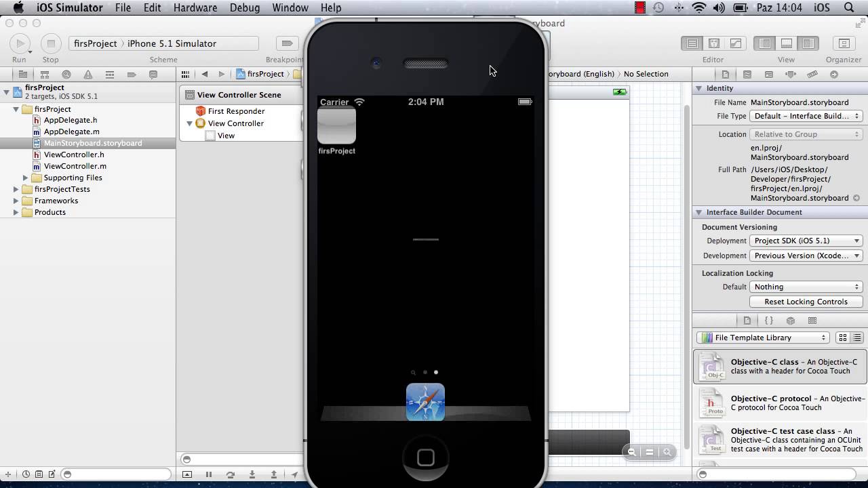Pause execution in the debug bar
The width and height of the screenshot is (868, 488).
coord(209,475)
